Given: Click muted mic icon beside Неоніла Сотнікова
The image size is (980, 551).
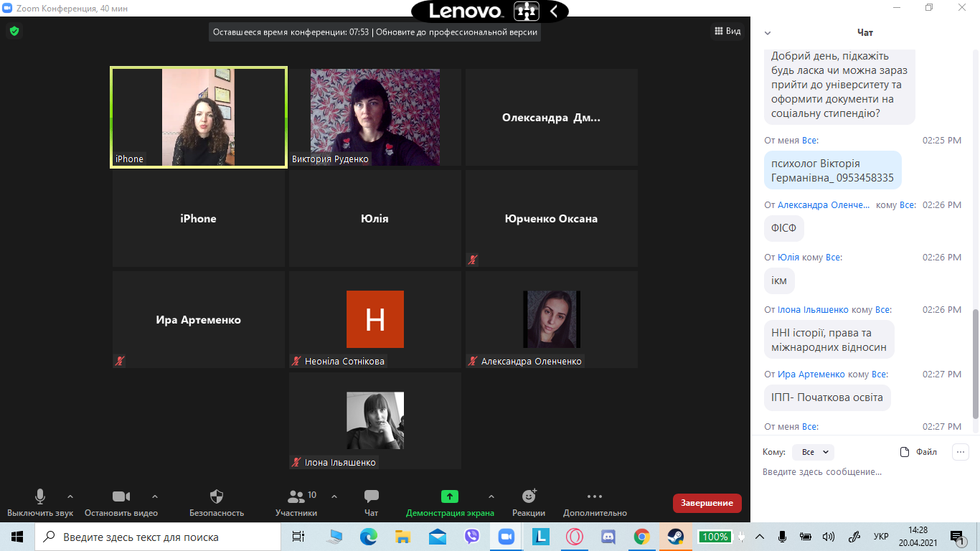Looking at the screenshot, I should (x=296, y=361).
